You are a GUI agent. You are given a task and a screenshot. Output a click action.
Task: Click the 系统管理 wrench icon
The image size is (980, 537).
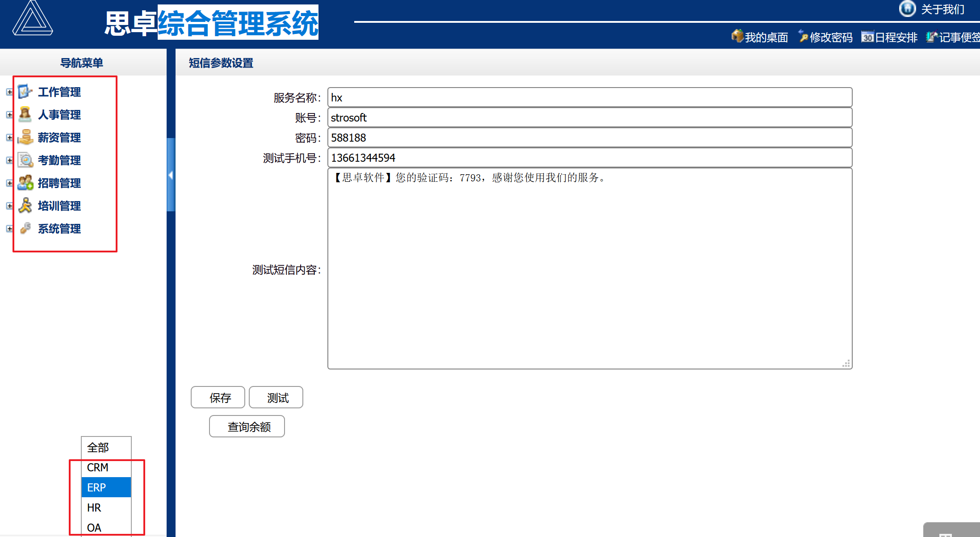pos(25,228)
